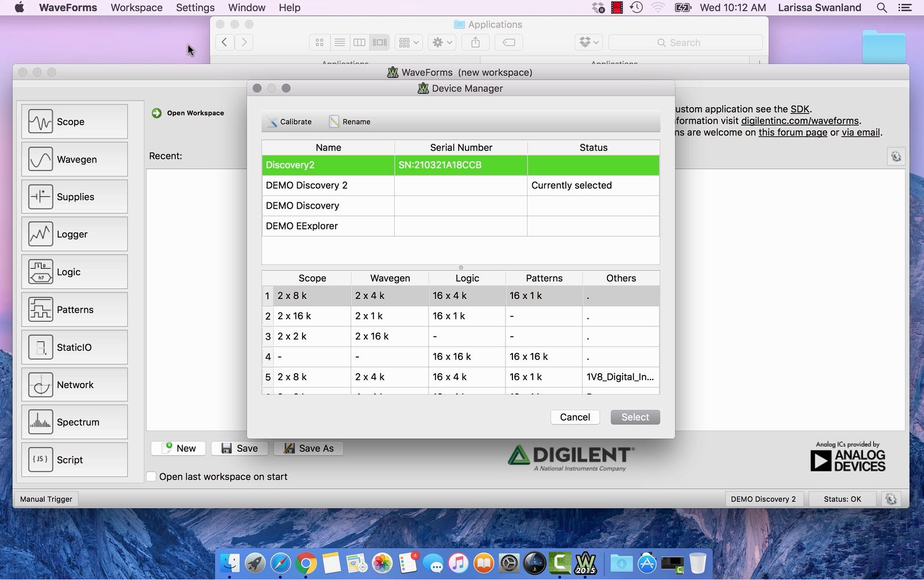Click Finder share icon in toolbar
Viewport: 924px width, 580px height.
click(x=475, y=42)
